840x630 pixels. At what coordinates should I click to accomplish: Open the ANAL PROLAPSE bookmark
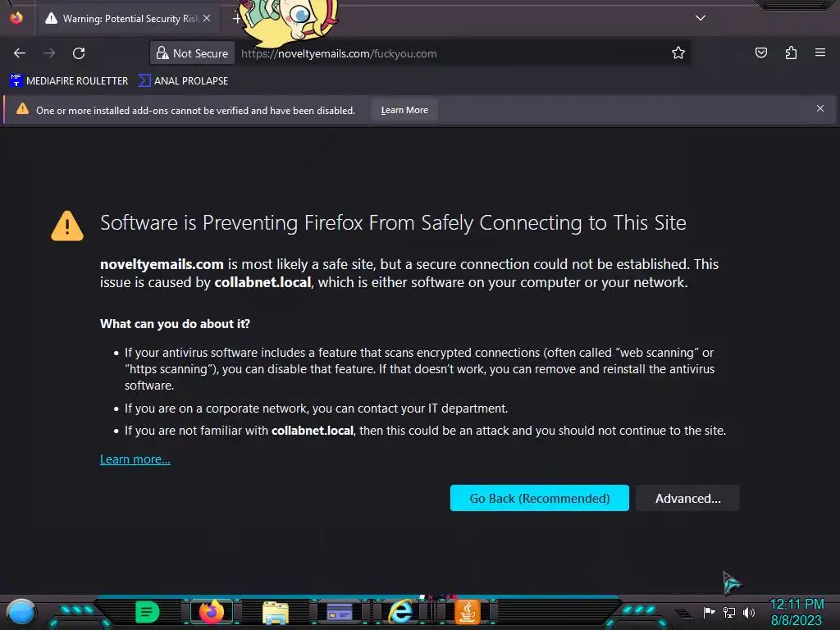pos(184,81)
